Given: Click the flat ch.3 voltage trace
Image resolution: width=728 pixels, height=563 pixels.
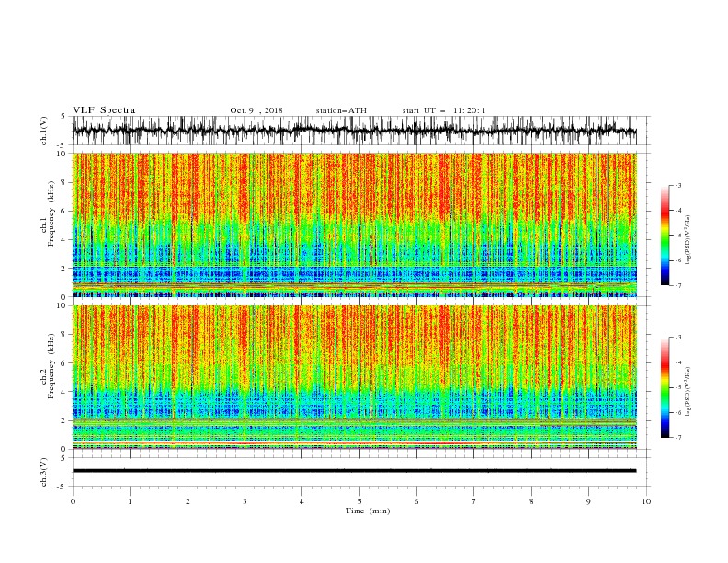Looking at the screenshot, I should coord(354,471).
